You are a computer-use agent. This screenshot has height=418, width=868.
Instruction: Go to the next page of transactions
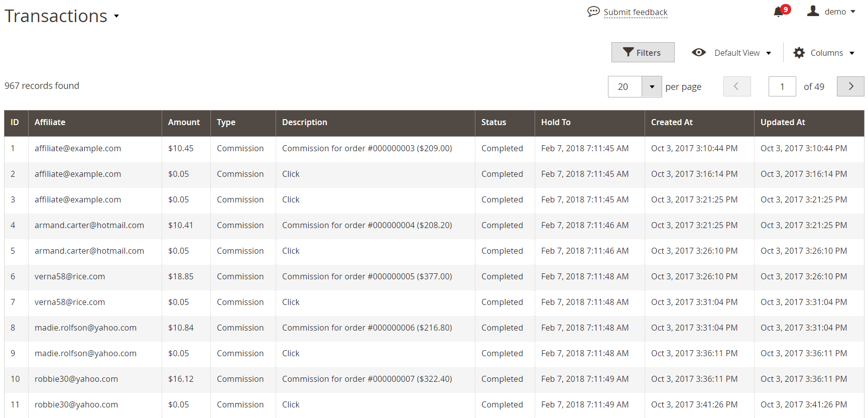(850, 86)
